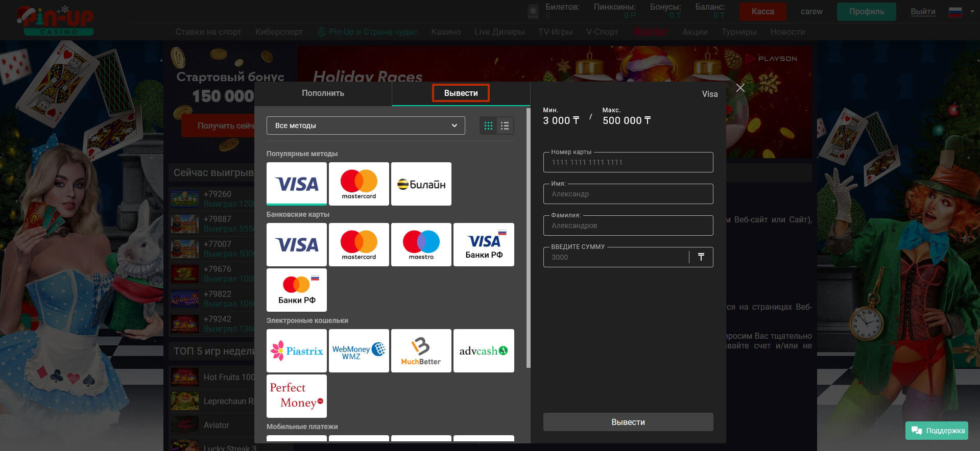The width and height of the screenshot is (980, 451).
Task: Open Киберспорт section
Action: [x=279, y=32]
